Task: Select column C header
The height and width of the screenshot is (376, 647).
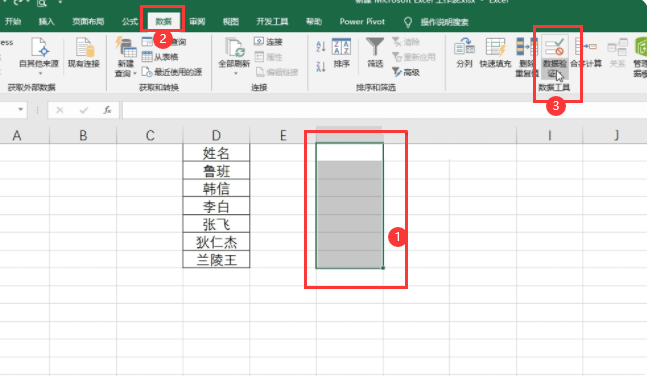Action: [150, 135]
